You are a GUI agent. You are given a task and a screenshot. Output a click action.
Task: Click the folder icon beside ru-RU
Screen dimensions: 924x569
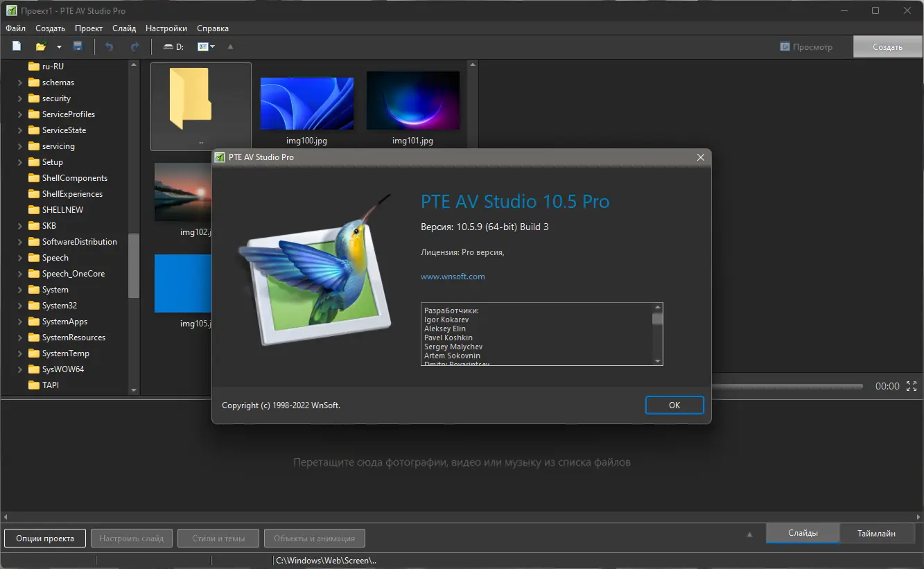(33, 67)
